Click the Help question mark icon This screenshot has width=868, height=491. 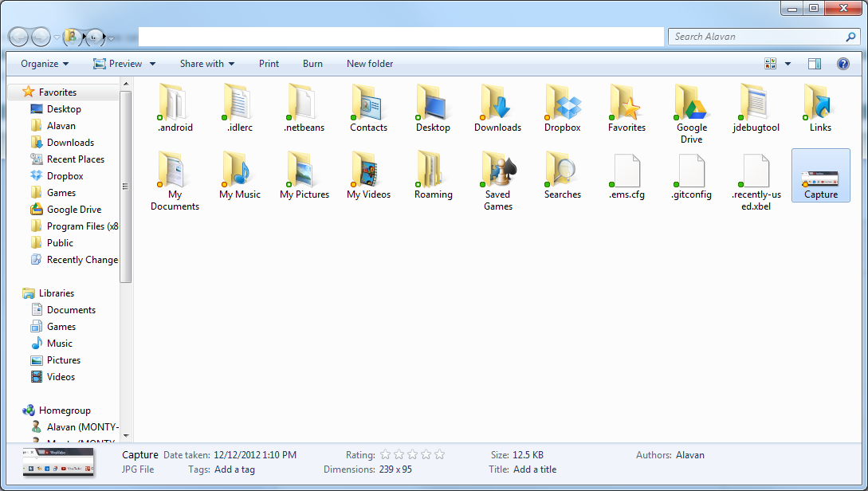click(842, 64)
